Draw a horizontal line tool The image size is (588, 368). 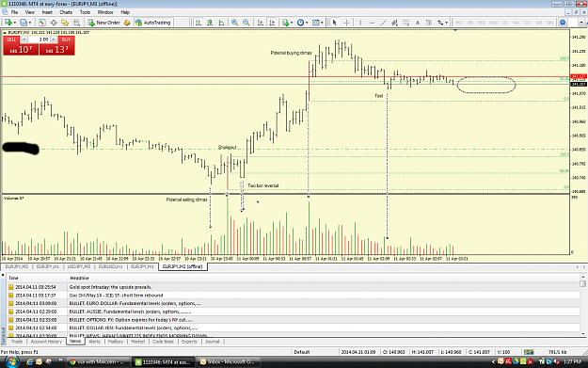point(372,23)
